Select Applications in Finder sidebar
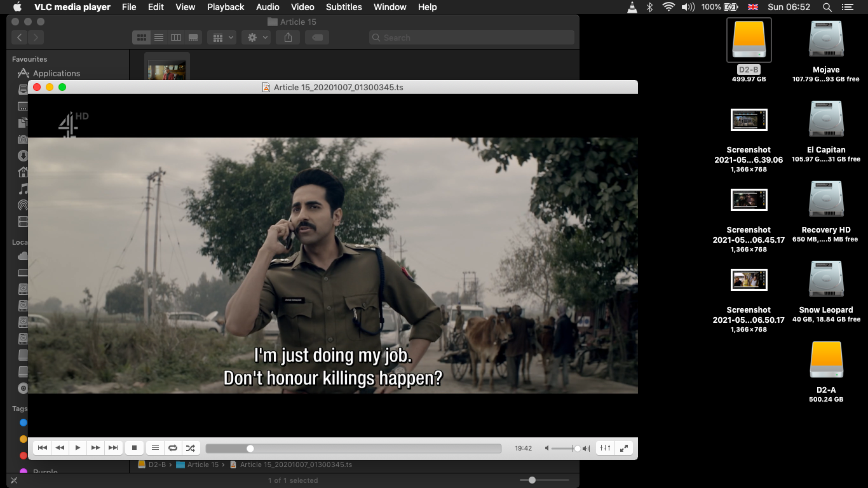The image size is (868, 488). tap(57, 73)
